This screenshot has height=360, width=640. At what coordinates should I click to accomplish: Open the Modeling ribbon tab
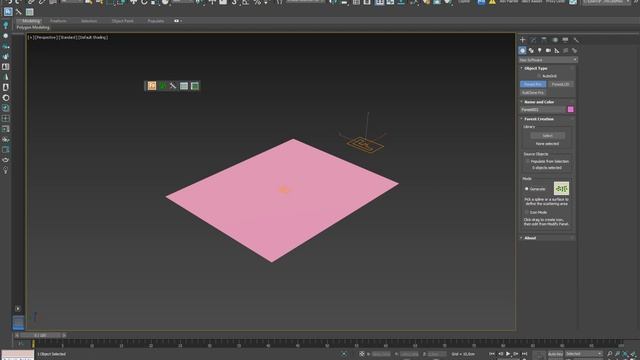[31, 21]
